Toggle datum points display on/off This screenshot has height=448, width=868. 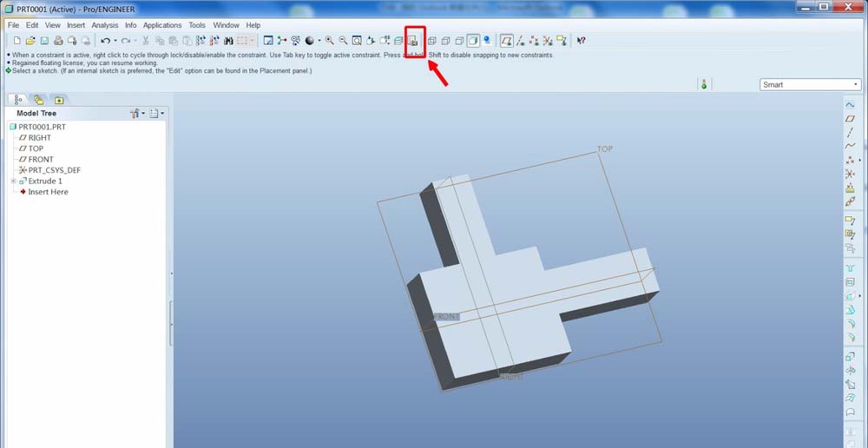click(x=534, y=41)
